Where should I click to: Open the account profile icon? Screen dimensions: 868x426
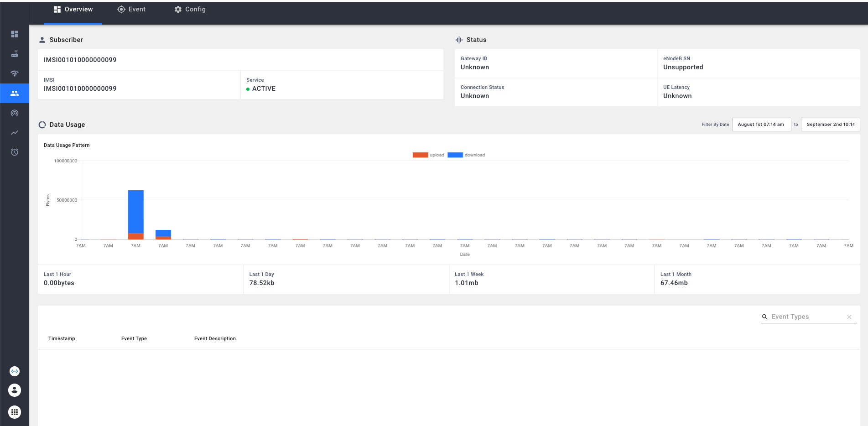(15, 390)
